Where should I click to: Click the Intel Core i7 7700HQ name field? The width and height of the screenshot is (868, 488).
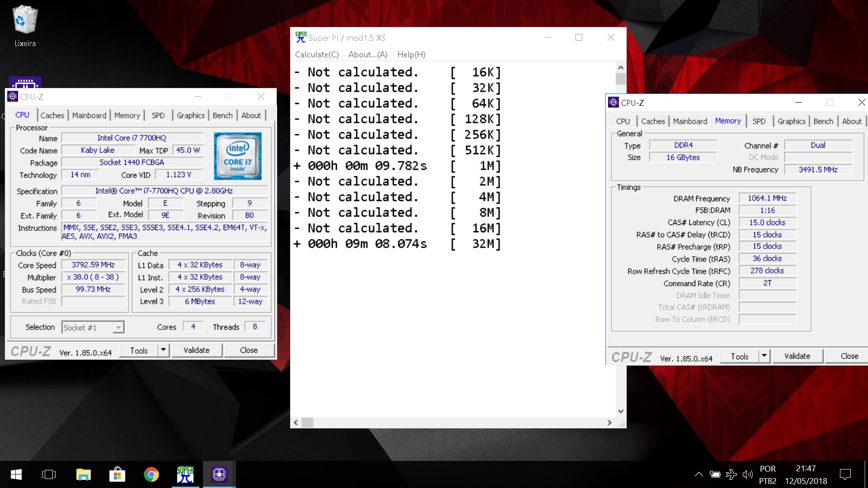pyautogui.click(x=132, y=138)
